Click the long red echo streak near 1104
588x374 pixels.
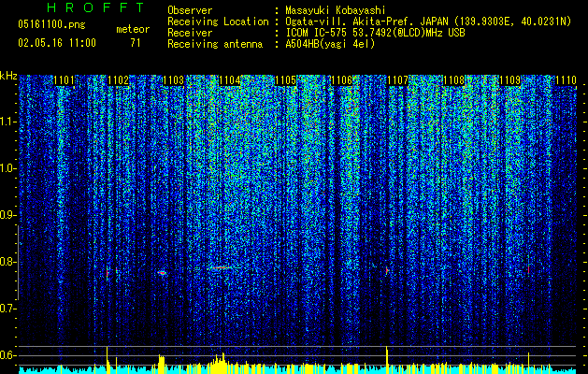[221, 267]
